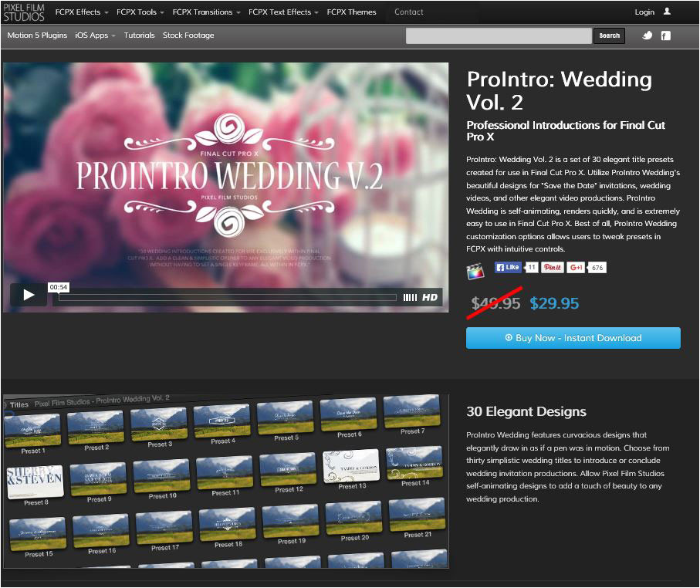Select the Preset 18 thumbnail
Screen dimensions: 700x588
(227, 524)
